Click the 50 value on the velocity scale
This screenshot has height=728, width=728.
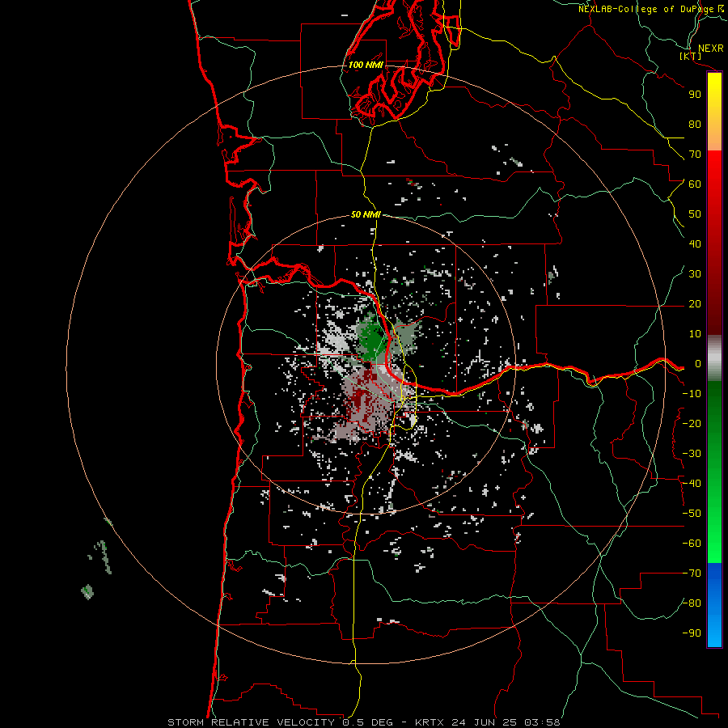click(695, 214)
